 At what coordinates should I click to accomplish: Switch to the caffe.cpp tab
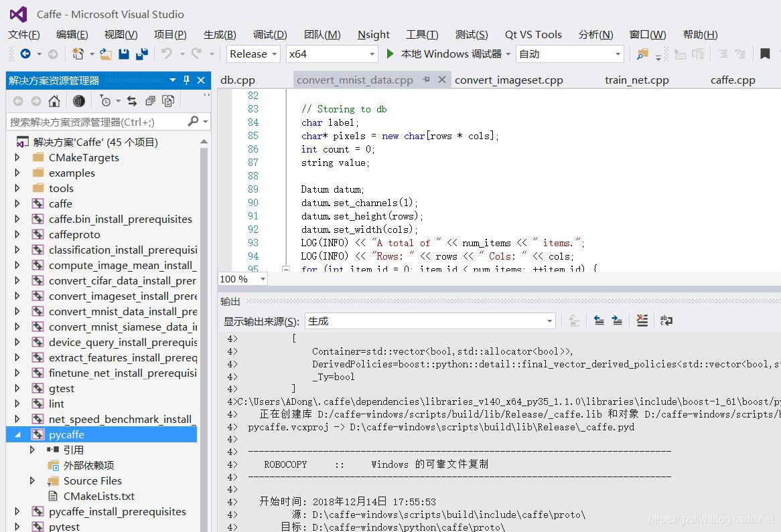click(733, 80)
